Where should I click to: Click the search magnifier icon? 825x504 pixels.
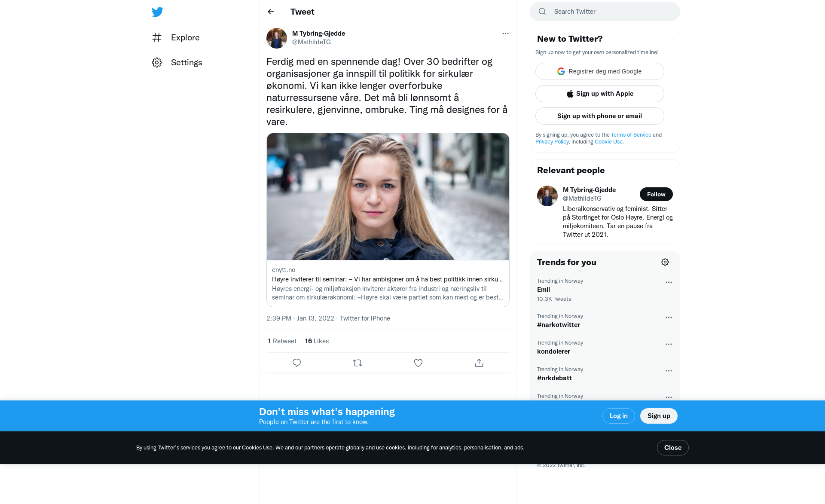tap(542, 12)
